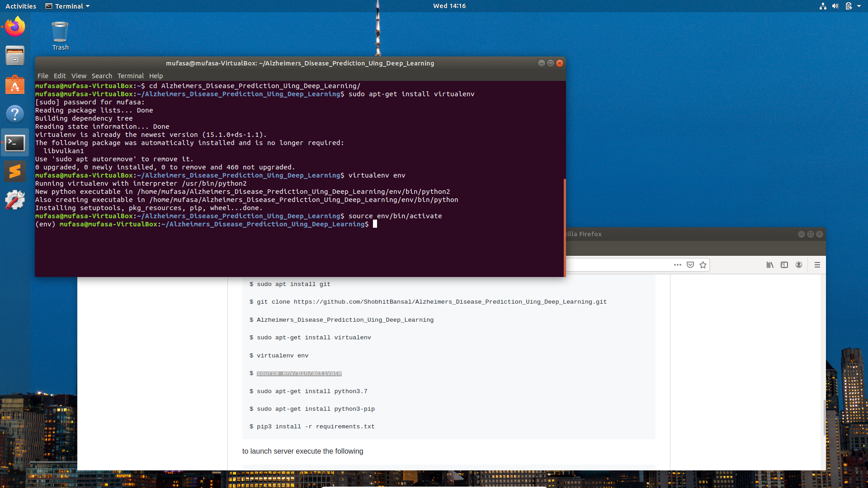
Task: Open the terminal's Search menu
Action: (102, 76)
